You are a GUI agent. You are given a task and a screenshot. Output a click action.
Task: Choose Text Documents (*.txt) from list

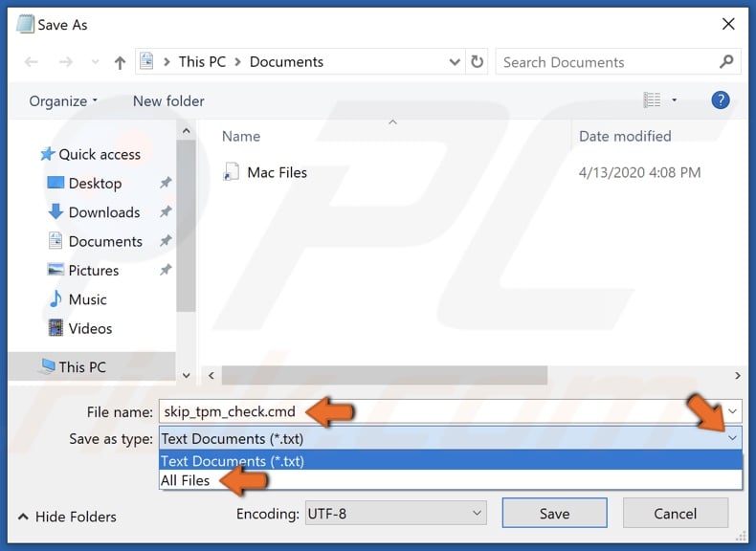click(451, 461)
